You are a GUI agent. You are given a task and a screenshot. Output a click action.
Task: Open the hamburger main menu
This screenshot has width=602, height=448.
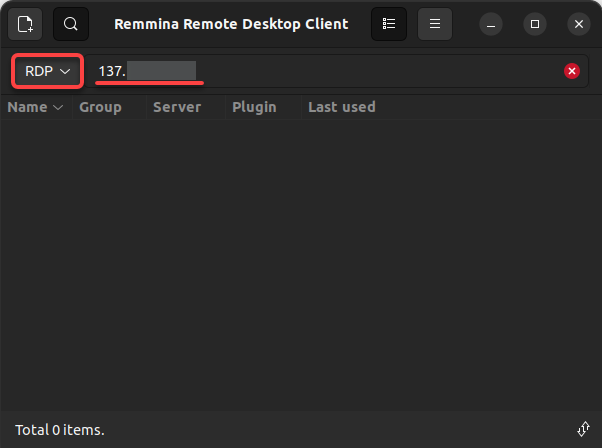pos(435,24)
